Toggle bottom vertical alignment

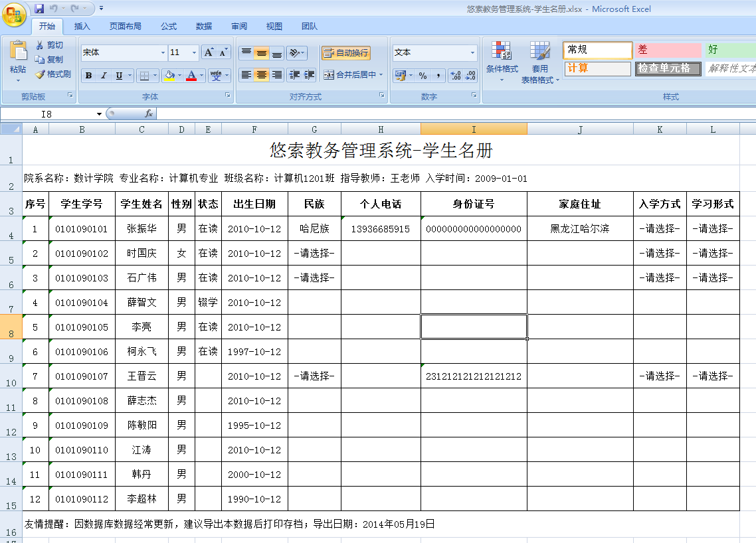[x=277, y=52]
